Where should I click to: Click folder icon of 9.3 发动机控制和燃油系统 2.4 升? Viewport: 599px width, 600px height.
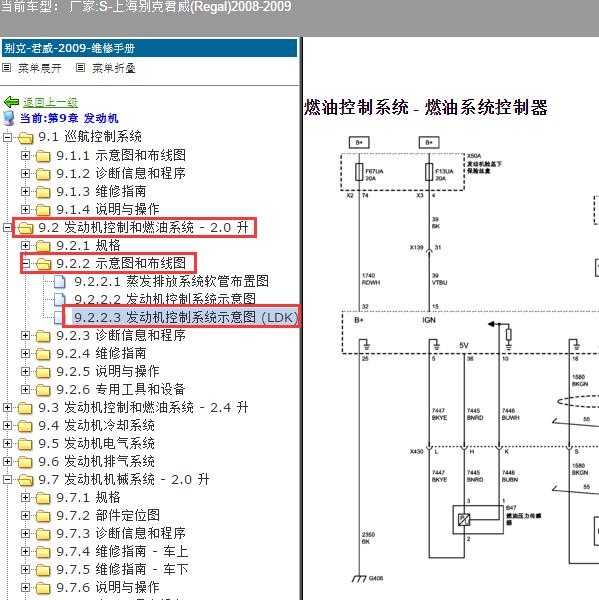coord(25,408)
